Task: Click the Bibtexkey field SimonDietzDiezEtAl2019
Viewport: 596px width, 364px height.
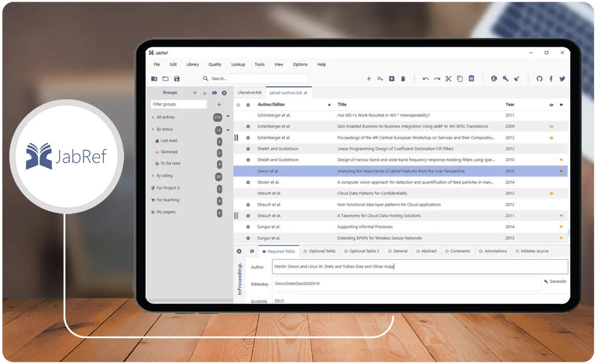Action: [407, 284]
